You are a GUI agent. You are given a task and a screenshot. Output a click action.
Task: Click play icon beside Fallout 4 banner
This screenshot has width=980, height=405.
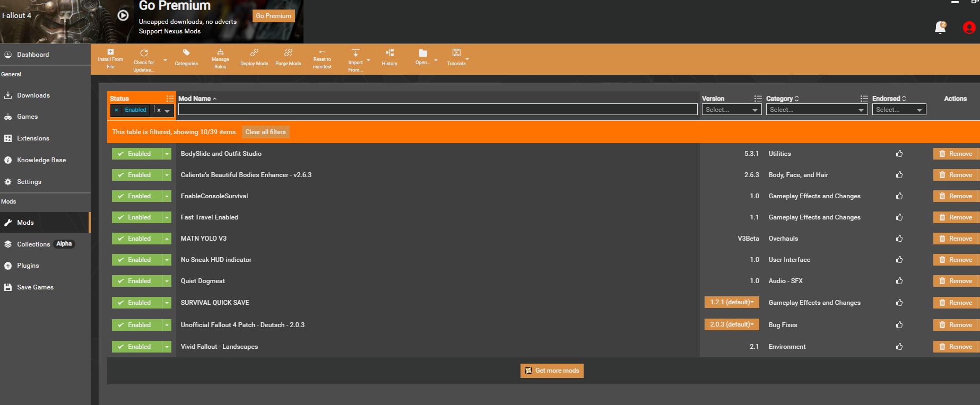(x=123, y=15)
